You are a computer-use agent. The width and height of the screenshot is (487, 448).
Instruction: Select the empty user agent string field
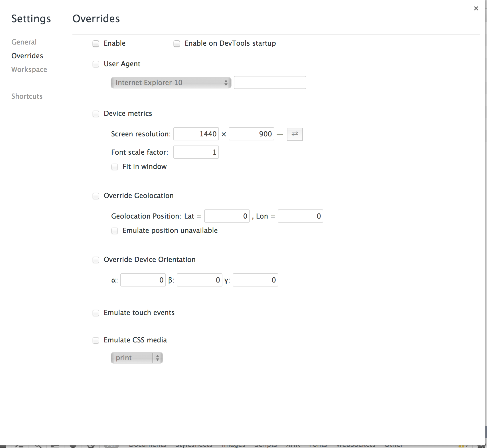tap(270, 83)
